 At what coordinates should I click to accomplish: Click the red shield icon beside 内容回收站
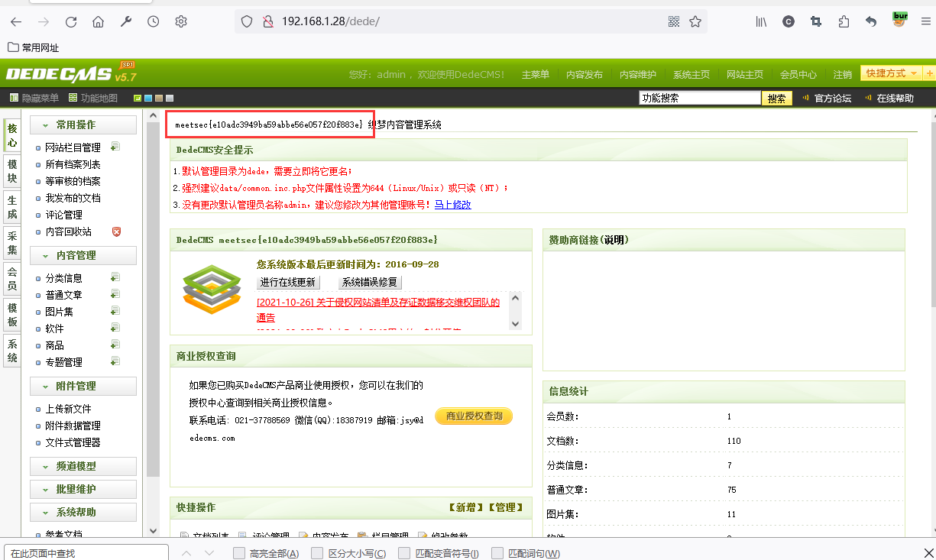point(116,231)
